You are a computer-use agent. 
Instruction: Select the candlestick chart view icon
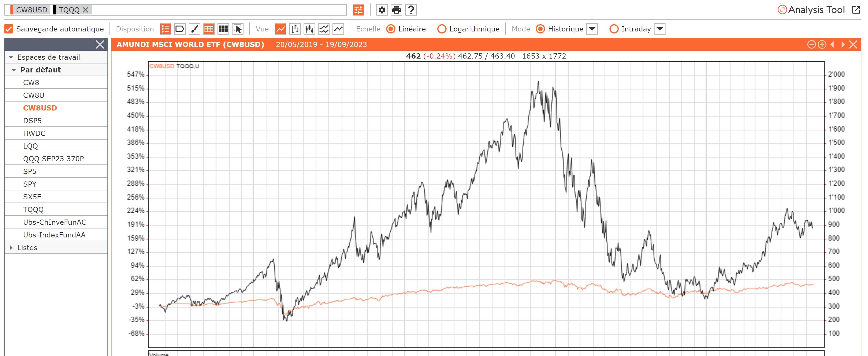(x=309, y=29)
